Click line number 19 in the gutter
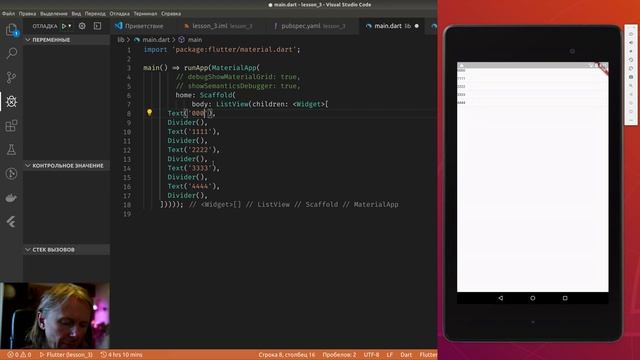 click(127, 213)
